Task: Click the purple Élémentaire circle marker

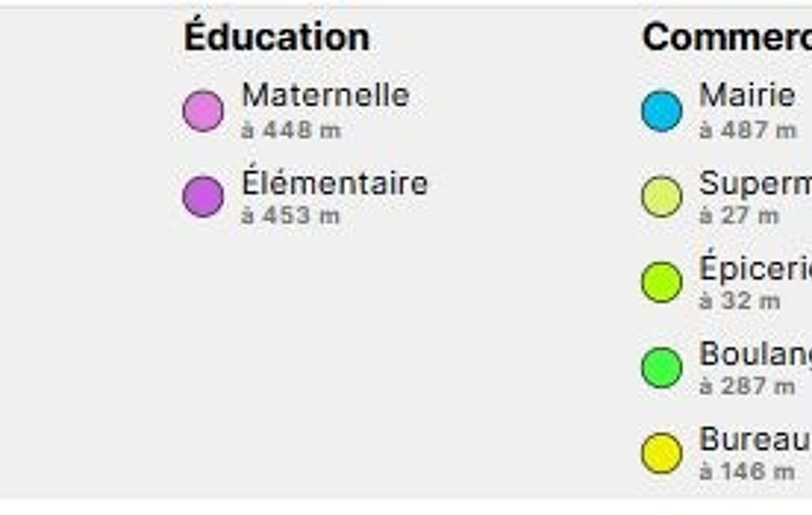Action: (x=203, y=196)
